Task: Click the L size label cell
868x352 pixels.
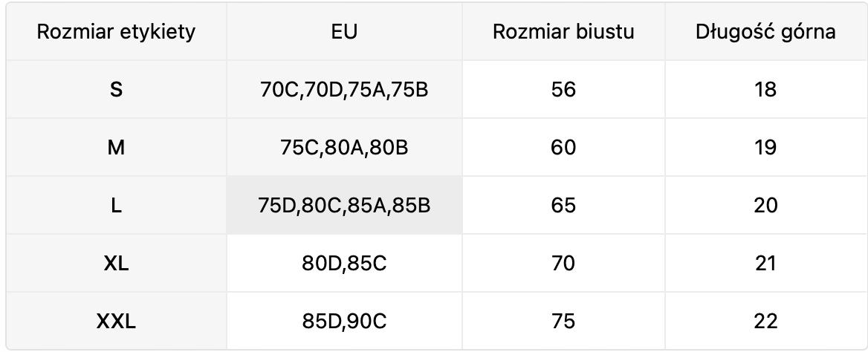Action: (x=116, y=206)
